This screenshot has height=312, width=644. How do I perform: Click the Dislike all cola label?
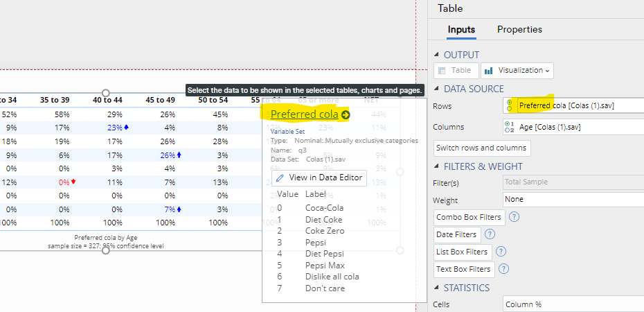[x=332, y=277]
